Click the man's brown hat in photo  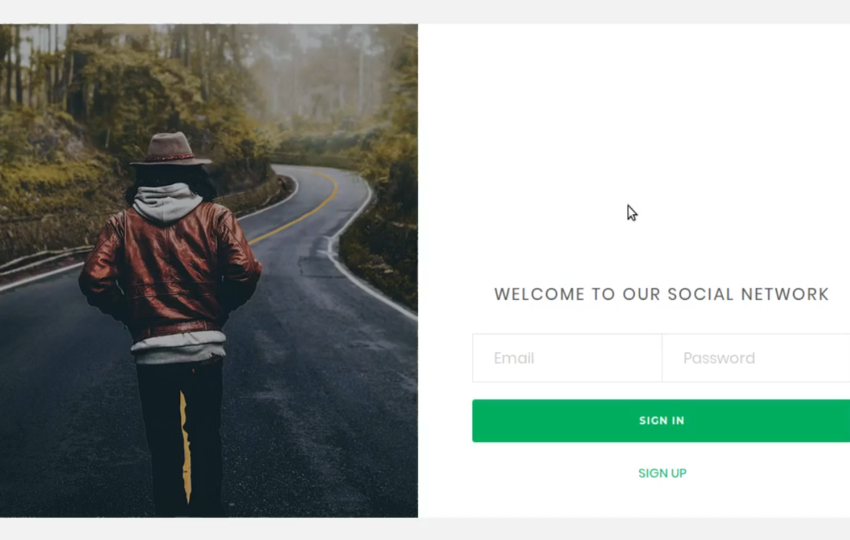tap(171, 149)
